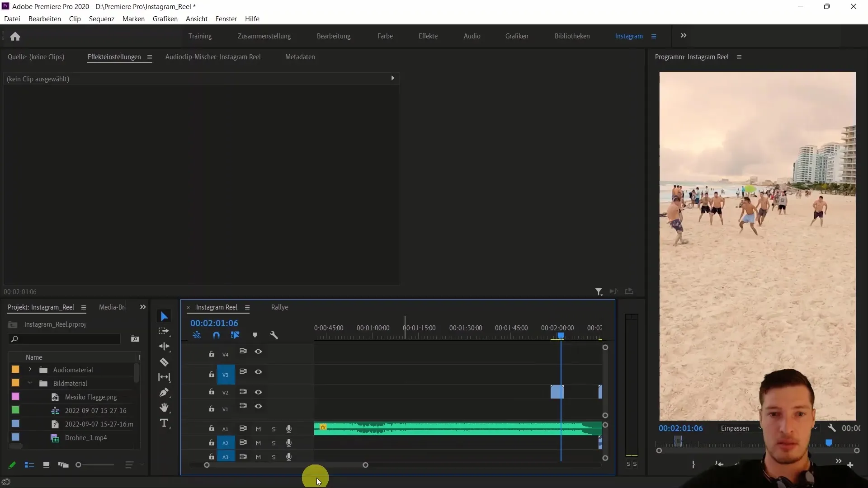The height and width of the screenshot is (488, 868).
Task: Open Projekt panel menu
Action: (x=83, y=307)
